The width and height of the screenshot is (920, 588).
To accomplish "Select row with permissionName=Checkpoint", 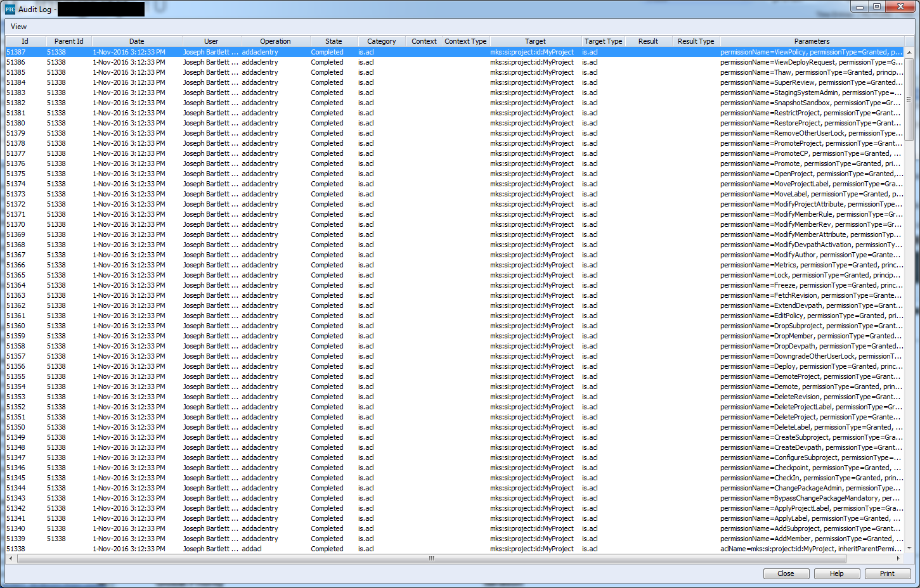I will 455,468.
